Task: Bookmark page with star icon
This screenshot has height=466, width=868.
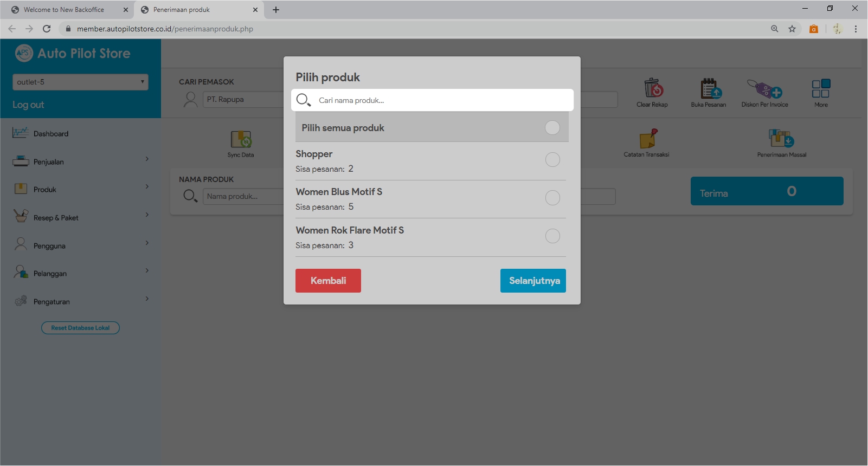Action: click(x=792, y=29)
